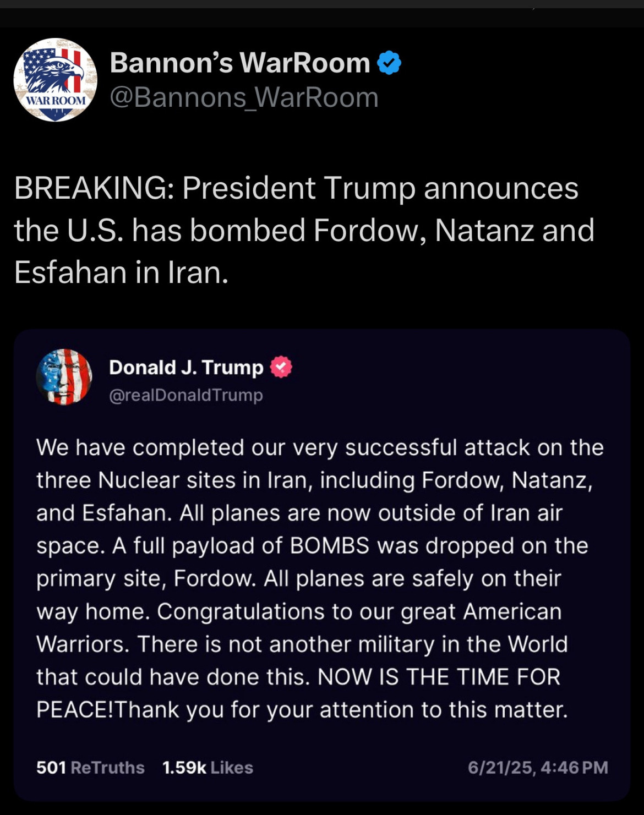Image resolution: width=644 pixels, height=815 pixels.
Task: Select the BREAKING headline post text
Action: point(304,230)
